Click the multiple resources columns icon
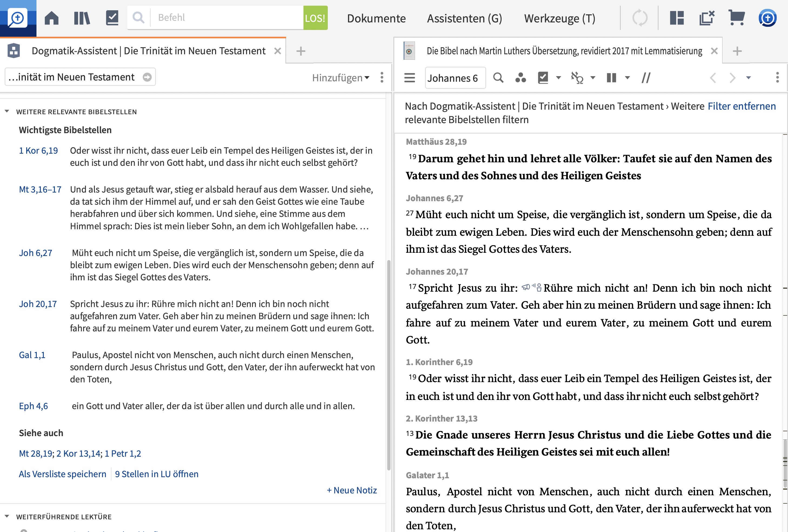The image size is (788, 532). pyautogui.click(x=611, y=78)
